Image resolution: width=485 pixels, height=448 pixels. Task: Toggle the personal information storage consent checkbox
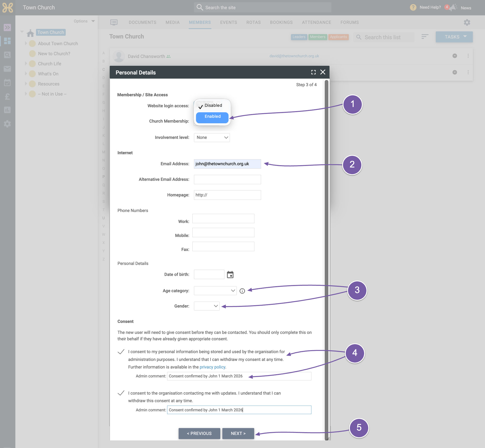(121, 352)
